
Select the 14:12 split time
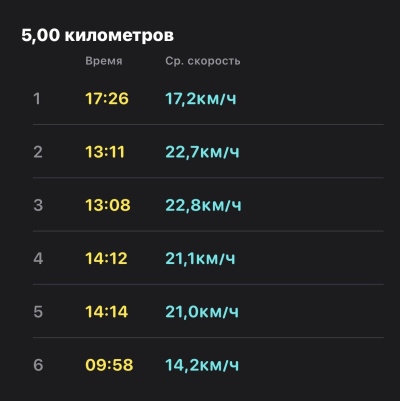point(106,258)
